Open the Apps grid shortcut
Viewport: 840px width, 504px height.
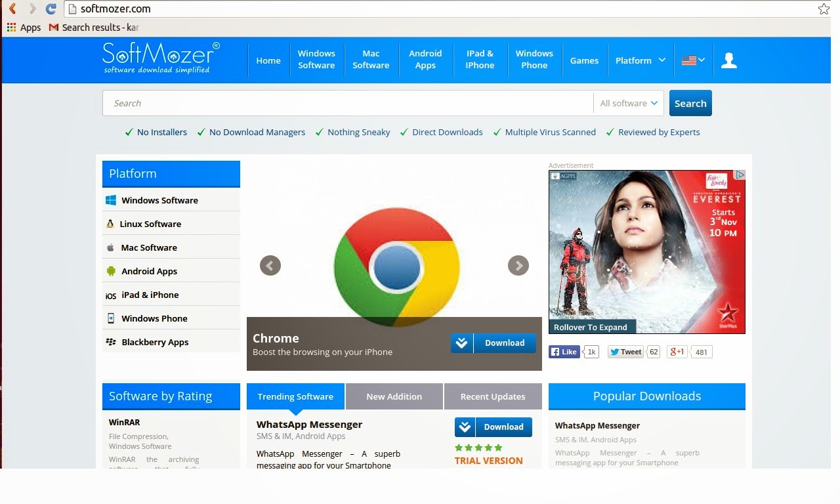[x=24, y=28]
